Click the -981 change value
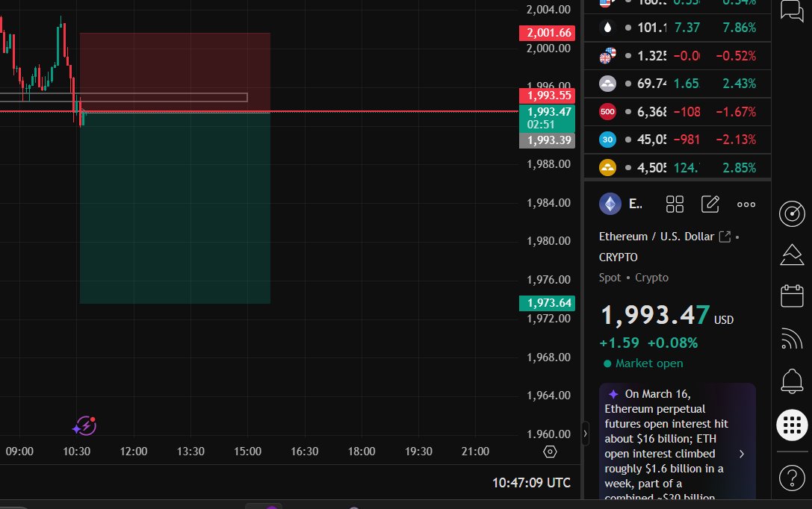The height and width of the screenshot is (509, 812). [687, 139]
